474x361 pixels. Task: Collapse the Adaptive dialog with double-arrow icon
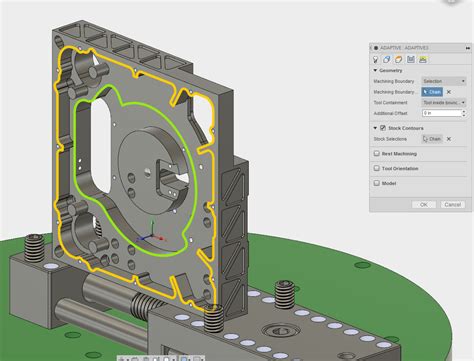pyautogui.click(x=468, y=48)
